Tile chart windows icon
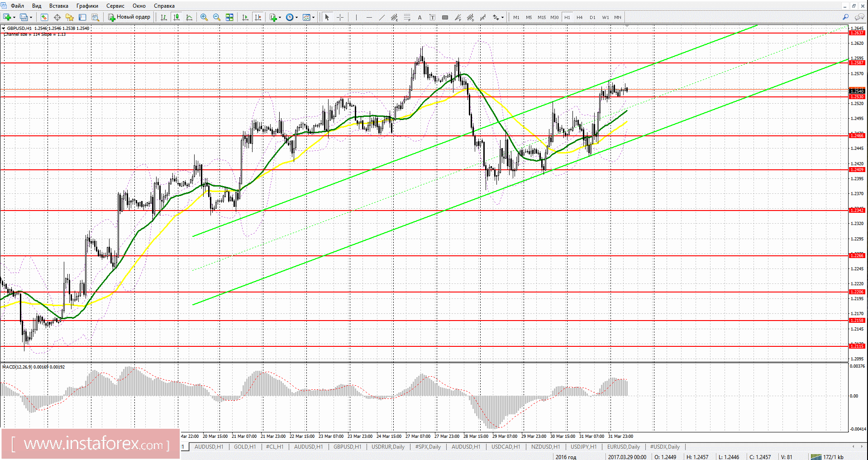868x460 pixels. click(x=229, y=17)
